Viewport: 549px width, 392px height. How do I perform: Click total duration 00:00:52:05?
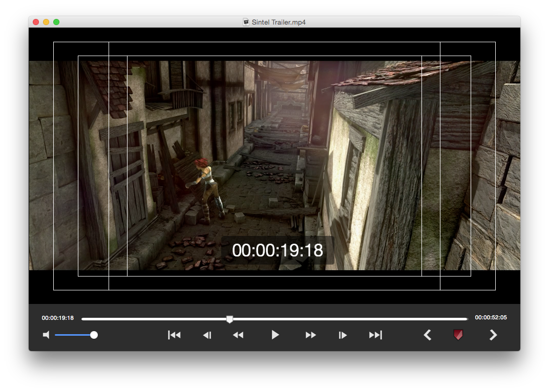pos(491,317)
